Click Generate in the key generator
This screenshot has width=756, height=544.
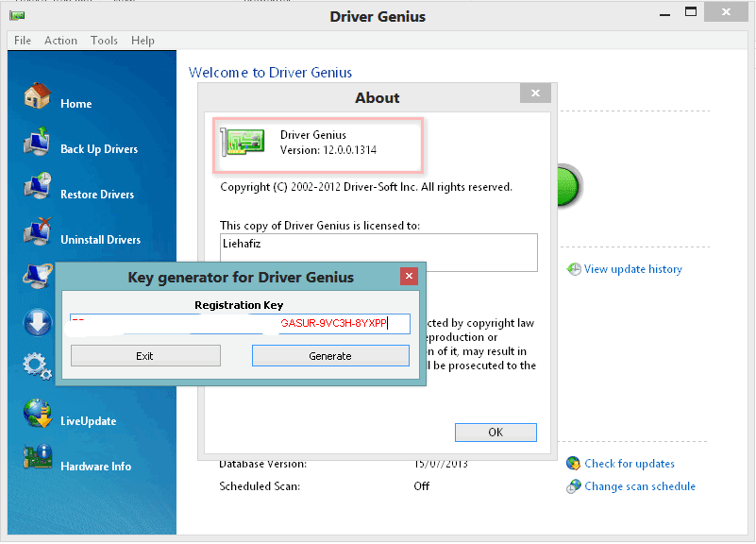pyautogui.click(x=330, y=356)
